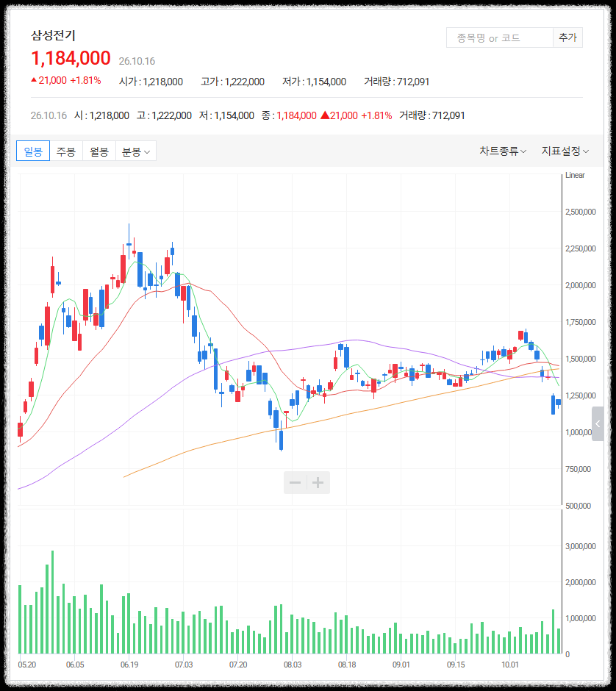Click the 추가 add button
Viewport: 616px width, 691px height.
click(x=567, y=37)
